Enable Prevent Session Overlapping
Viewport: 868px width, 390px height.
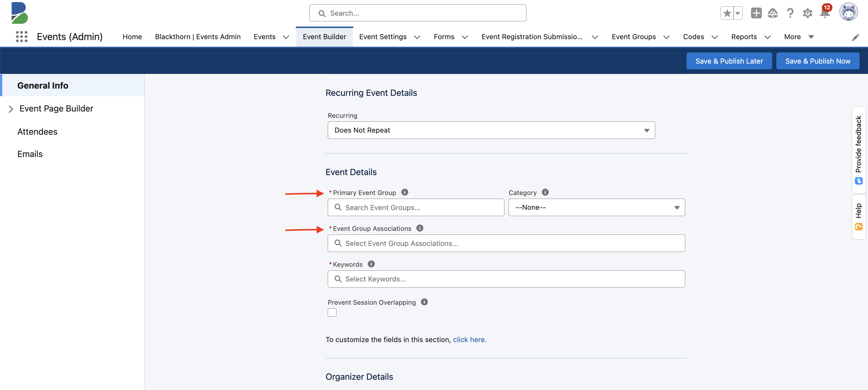point(332,313)
